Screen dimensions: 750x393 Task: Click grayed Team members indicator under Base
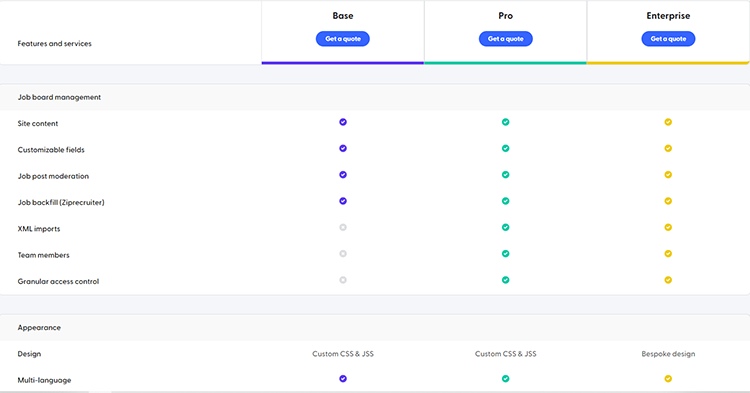343,253
